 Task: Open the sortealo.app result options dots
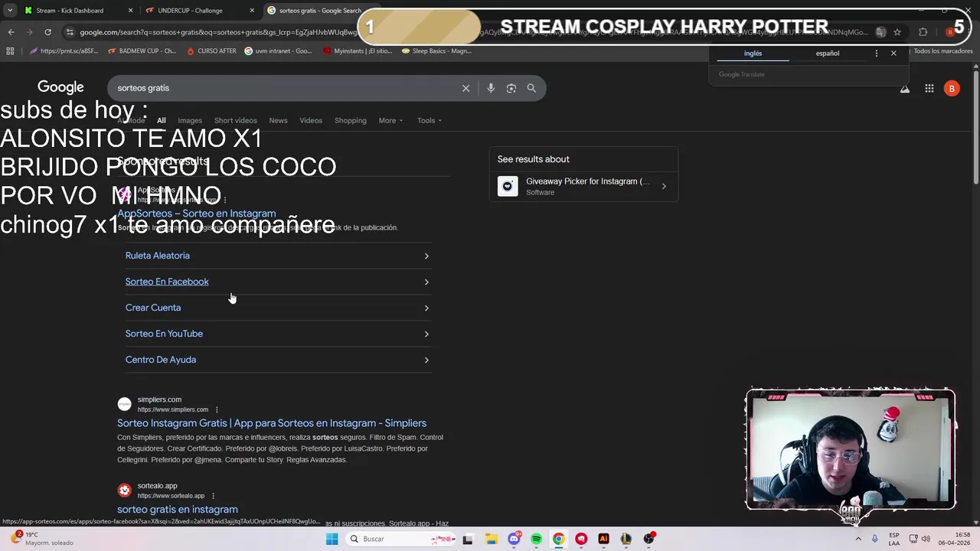coord(213,496)
